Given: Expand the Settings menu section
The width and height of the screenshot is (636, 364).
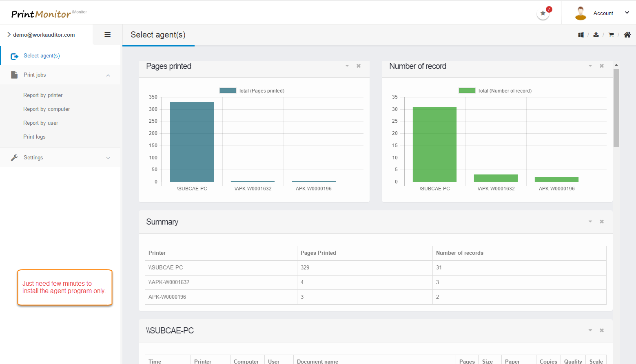Looking at the screenshot, I should 108,158.
